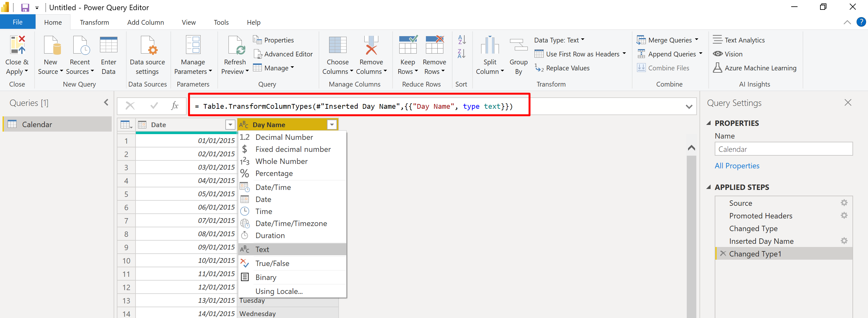Collapse the ribbon
Image resolution: width=868 pixels, height=318 pixels.
pyautogui.click(x=847, y=22)
